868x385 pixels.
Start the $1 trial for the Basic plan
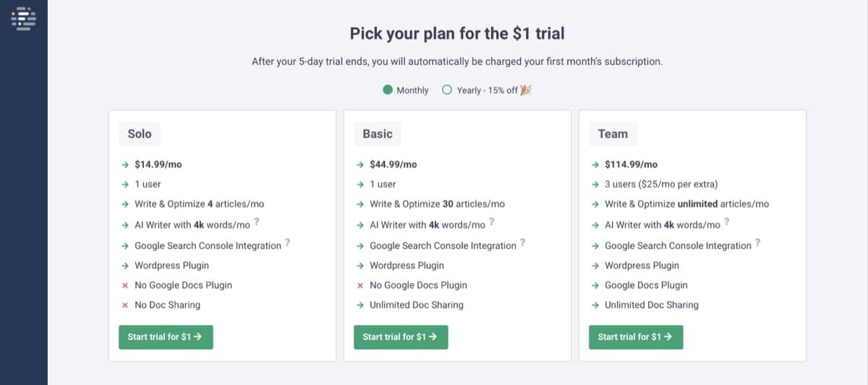click(x=401, y=337)
